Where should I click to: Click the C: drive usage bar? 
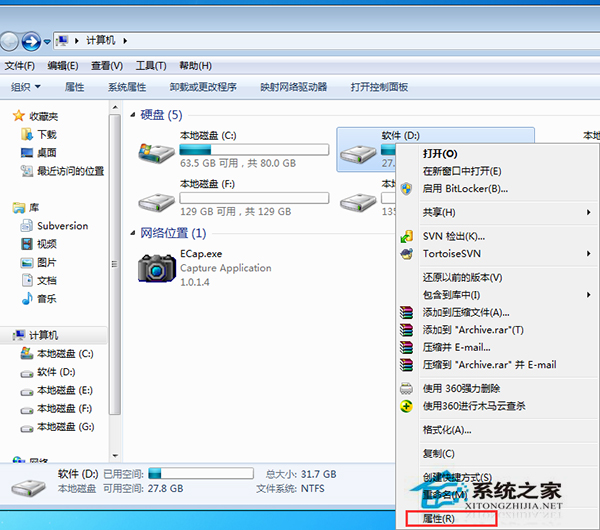click(254, 149)
